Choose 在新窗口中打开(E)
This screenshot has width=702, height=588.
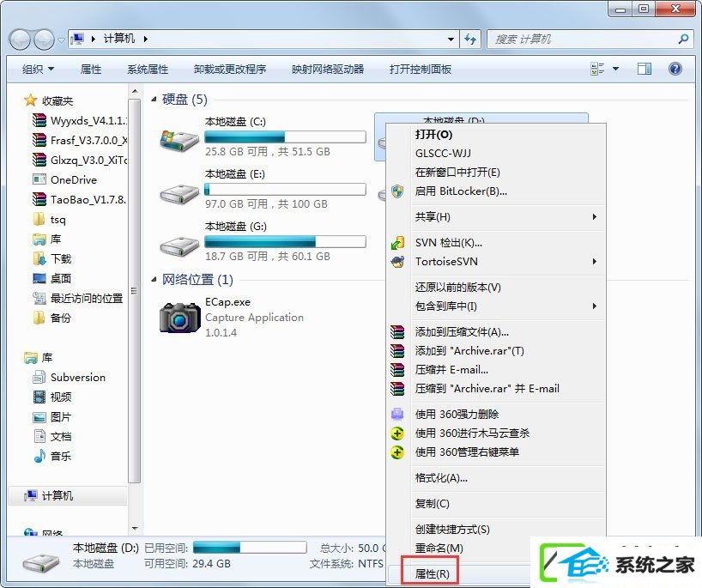click(496, 172)
